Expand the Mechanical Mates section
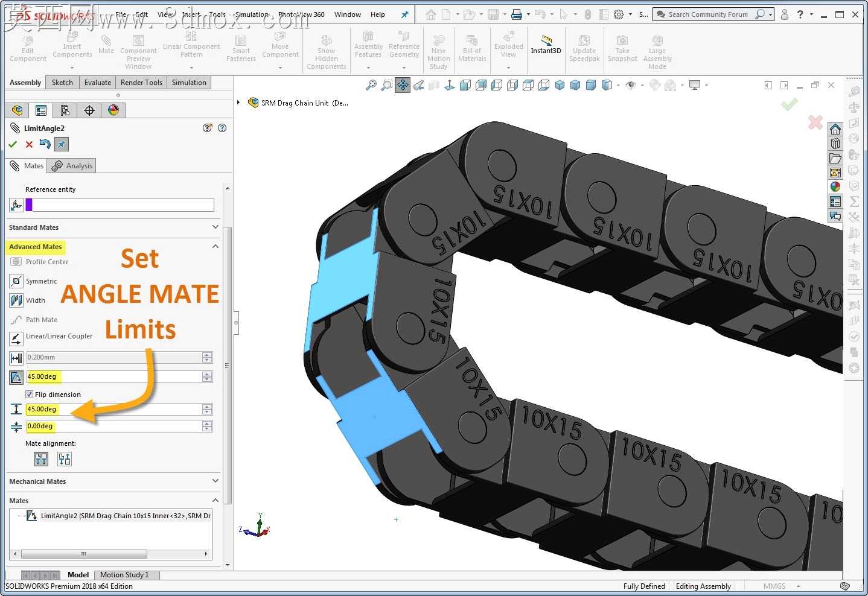Screen dimensions: 868x596 pyautogui.click(x=113, y=481)
